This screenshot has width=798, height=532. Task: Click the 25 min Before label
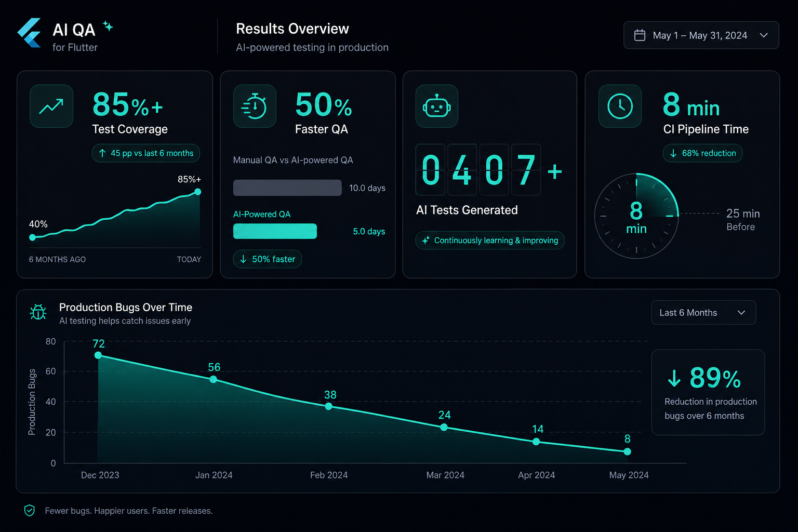coord(742,220)
